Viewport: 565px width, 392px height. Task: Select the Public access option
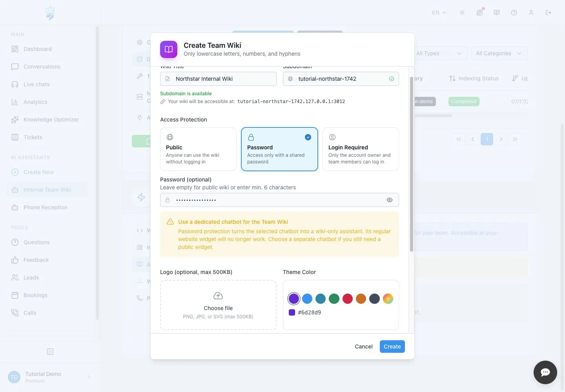pos(198,149)
